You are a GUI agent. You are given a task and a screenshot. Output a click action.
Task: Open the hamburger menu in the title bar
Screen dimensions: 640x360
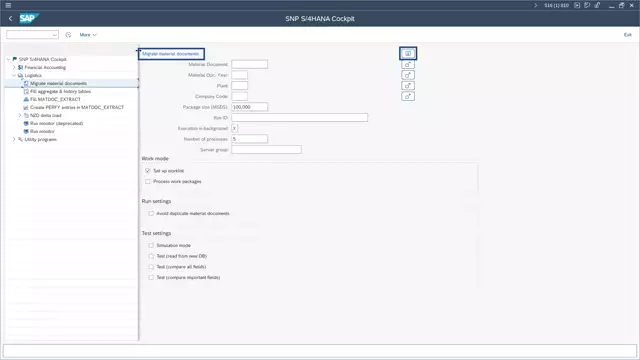[x=8, y=5]
